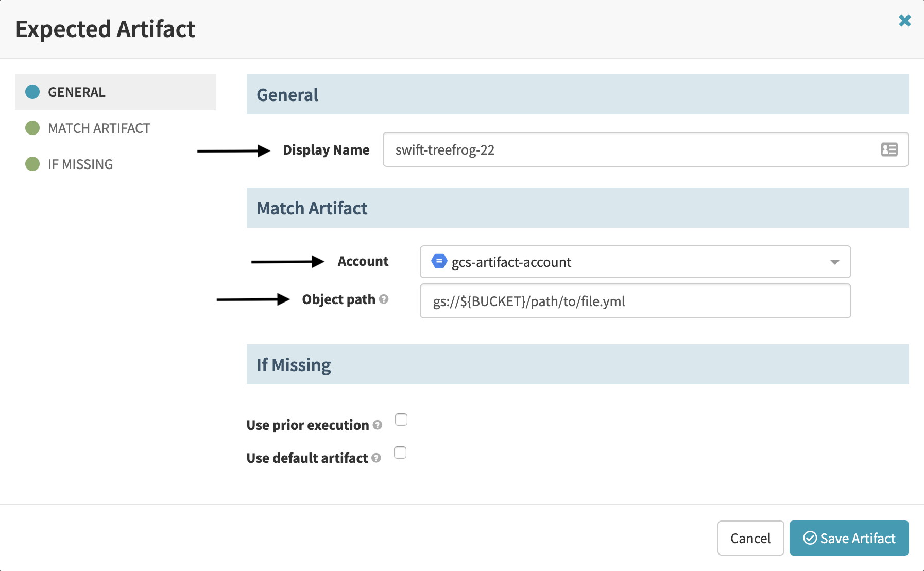Click the help icon beside Use prior execution
This screenshot has height=571, width=924.
[378, 426]
